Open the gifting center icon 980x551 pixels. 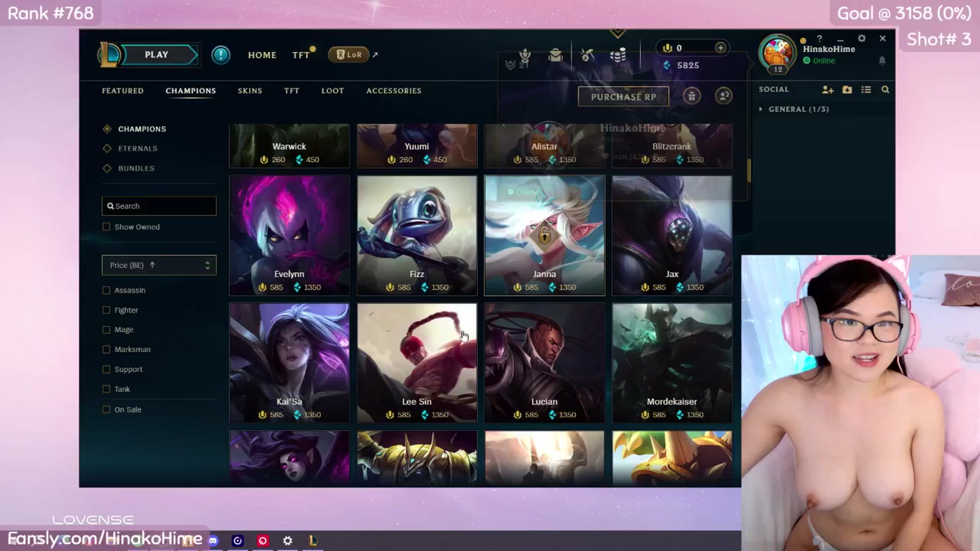(x=692, y=96)
